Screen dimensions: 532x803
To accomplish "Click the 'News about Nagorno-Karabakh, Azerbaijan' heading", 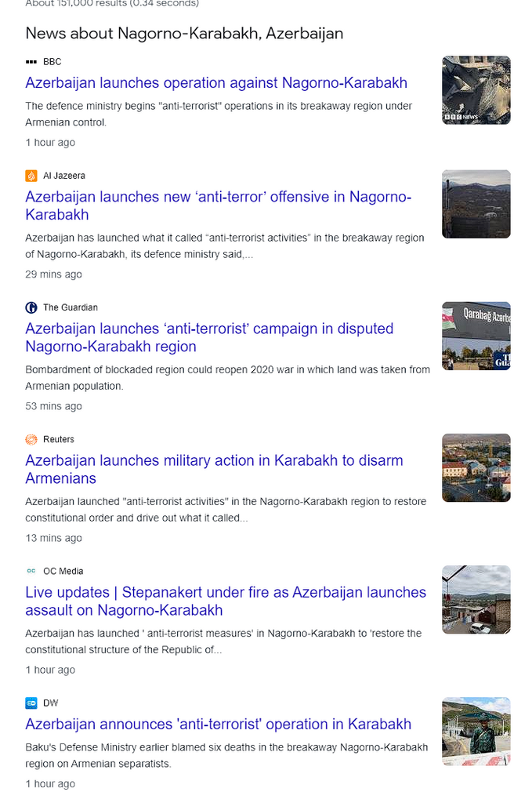I will 184,34.
